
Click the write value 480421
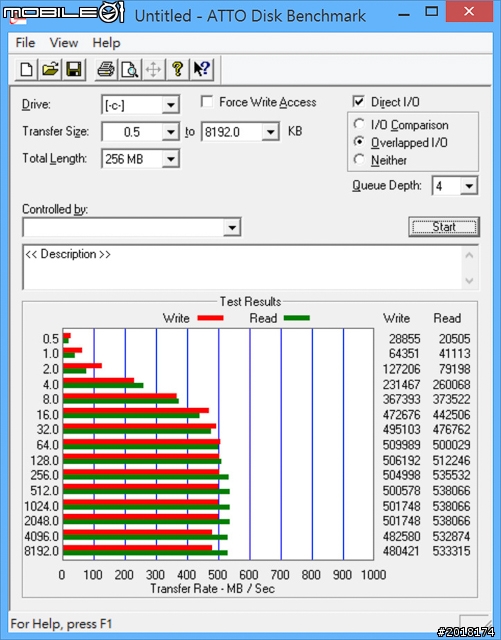click(x=401, y=551)
